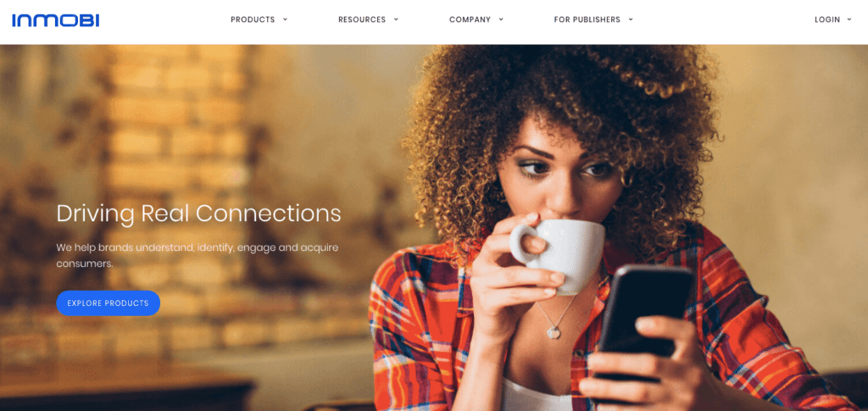
Task: Click the smartphone in the hero image
Action: (x=645, y=321)
